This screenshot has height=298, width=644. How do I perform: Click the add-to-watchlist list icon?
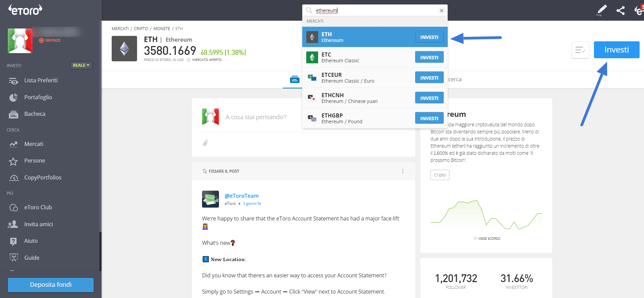pyautogui.click(x=580, y=50)
